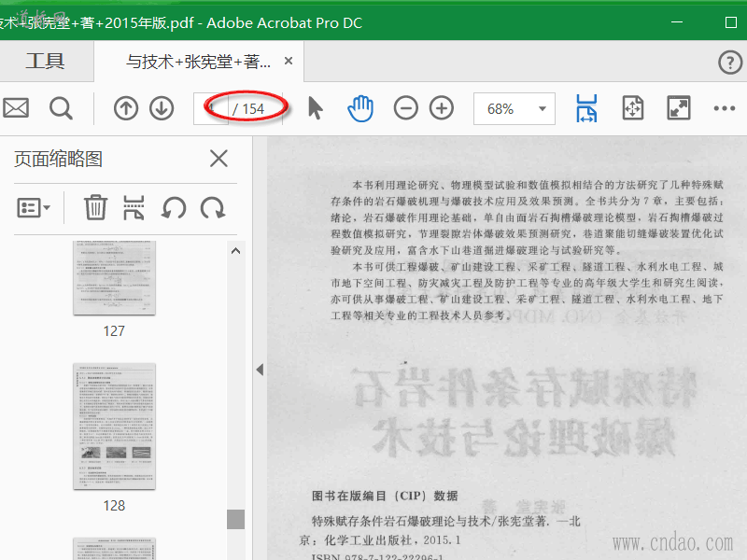Activate the hand pan tool
This screenshot has height=560, width=747.
point(360,108)
